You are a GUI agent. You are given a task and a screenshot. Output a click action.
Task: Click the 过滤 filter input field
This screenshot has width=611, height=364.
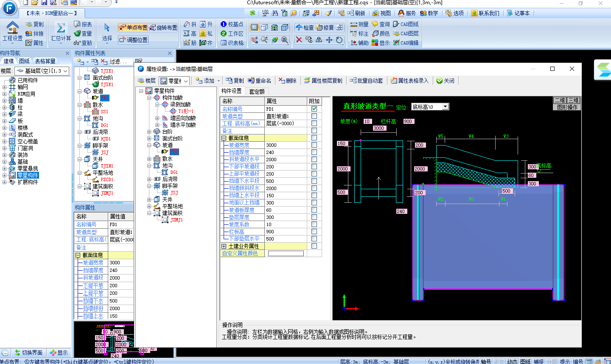point(120,62)
